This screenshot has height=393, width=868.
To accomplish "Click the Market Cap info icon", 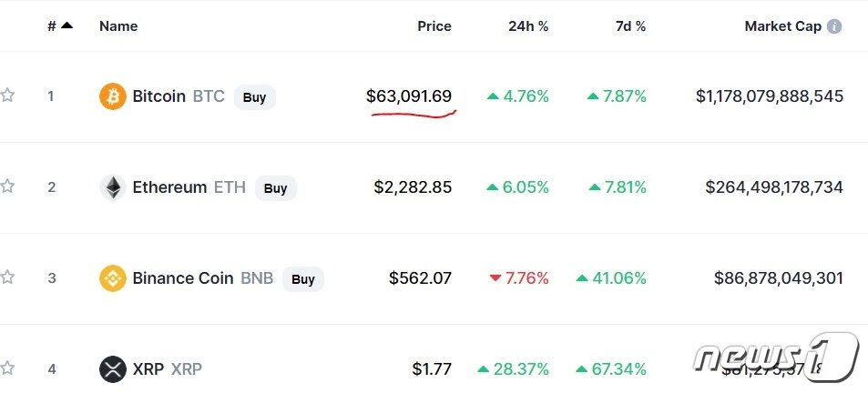I will click(833, 26).
